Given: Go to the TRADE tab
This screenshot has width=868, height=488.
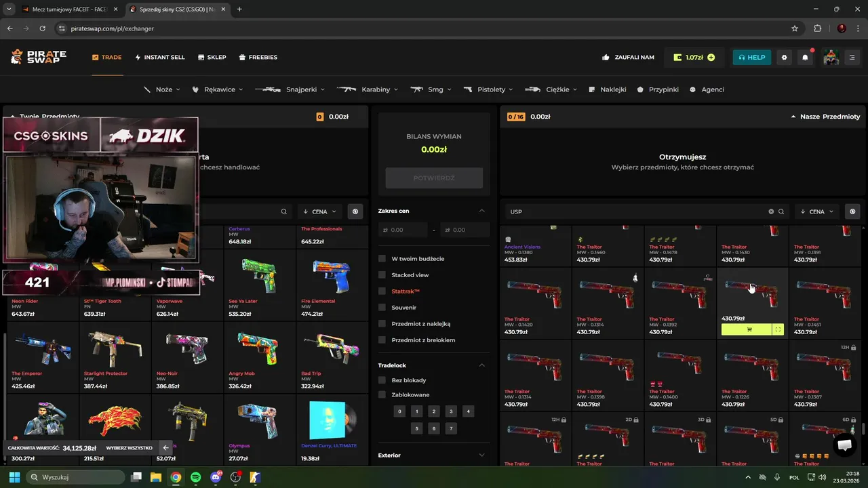Looking at the screenshot, I should click(x=107, y=58).
